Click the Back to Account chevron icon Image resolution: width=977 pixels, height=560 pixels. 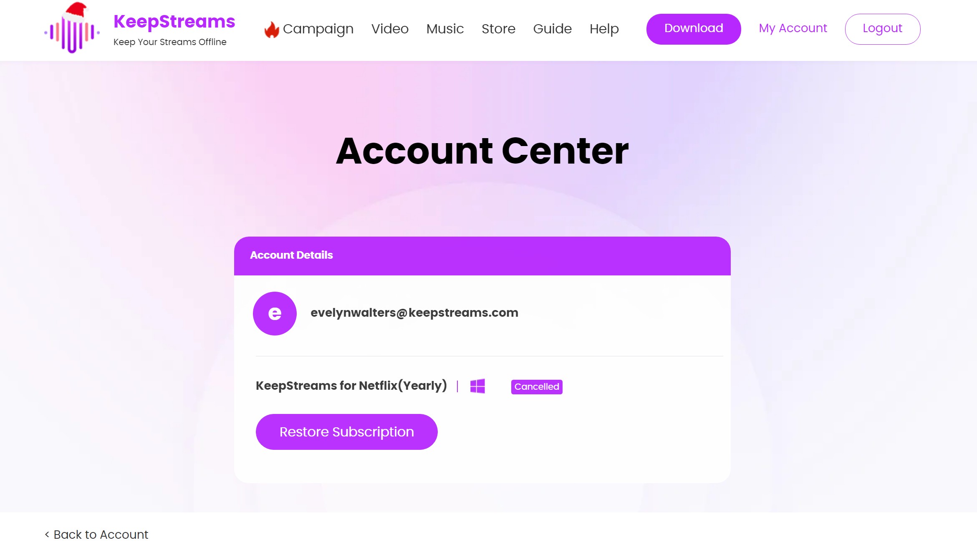coord(47,534)
